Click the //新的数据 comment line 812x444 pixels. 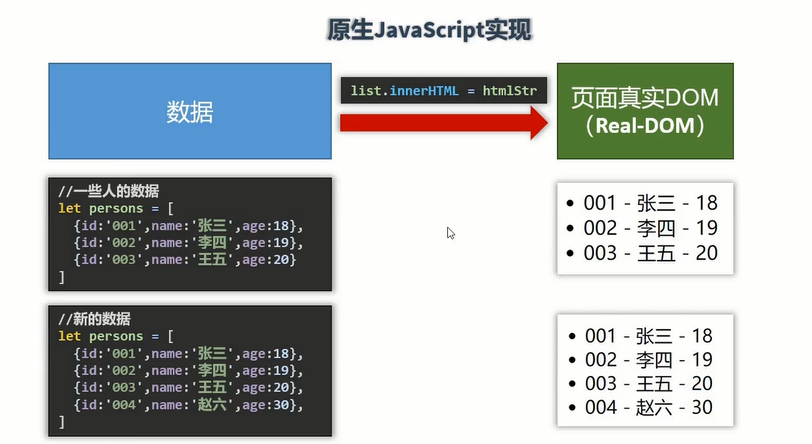(94, 319)
